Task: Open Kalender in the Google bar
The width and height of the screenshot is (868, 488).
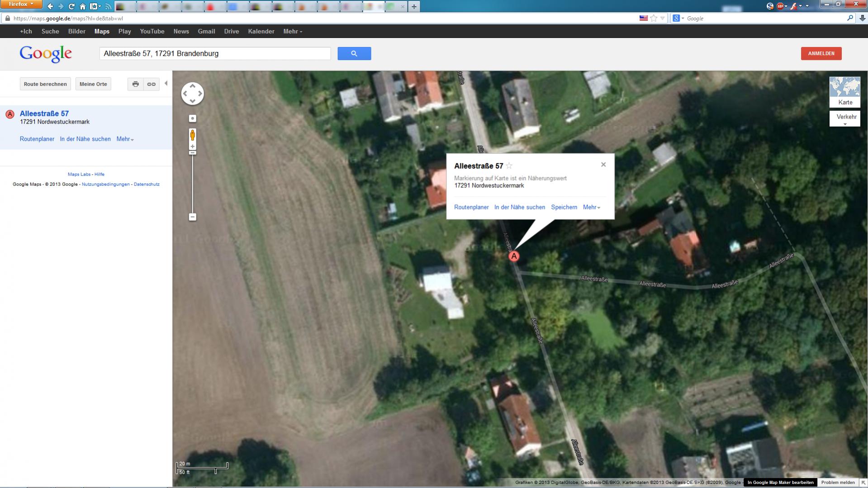Action: [261, 31]
